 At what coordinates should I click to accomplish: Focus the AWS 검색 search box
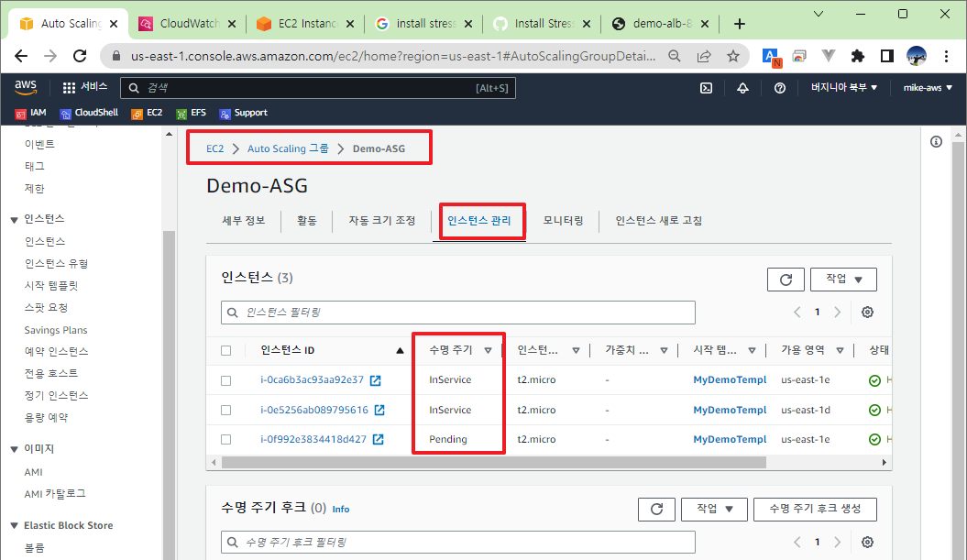point(318,88)
